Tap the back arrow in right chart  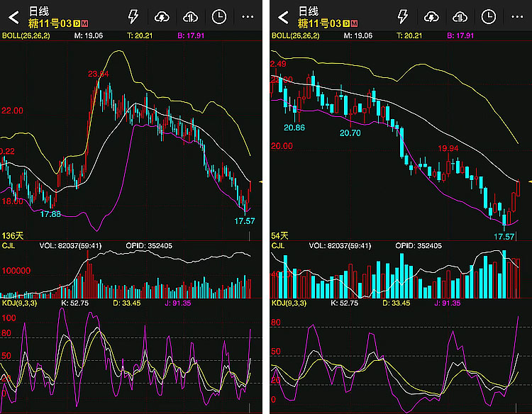283,17
